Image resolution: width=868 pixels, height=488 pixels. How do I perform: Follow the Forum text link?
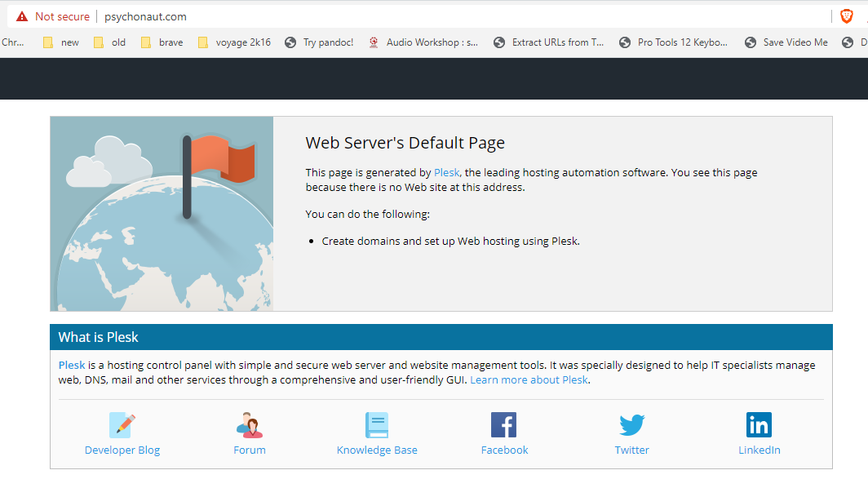pos(250,450)
